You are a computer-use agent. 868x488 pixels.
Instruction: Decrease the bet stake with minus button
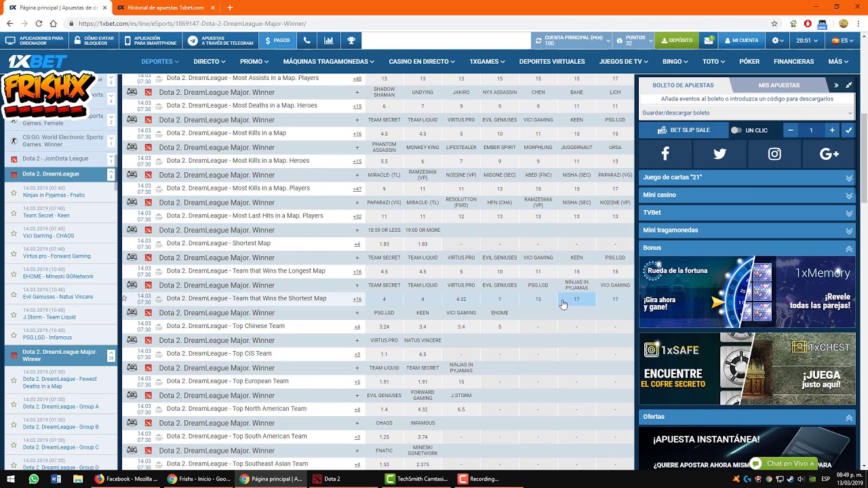[790, 130]
